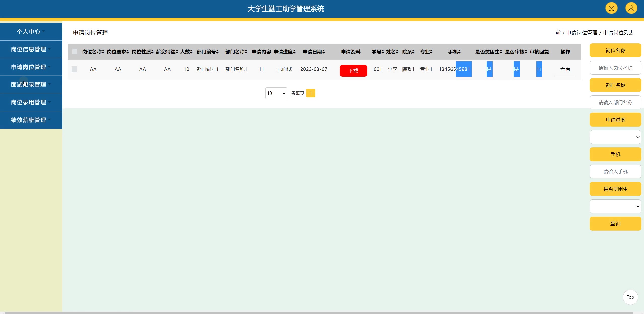
Task: Go to page 1 in pagination
Action: 311,93
